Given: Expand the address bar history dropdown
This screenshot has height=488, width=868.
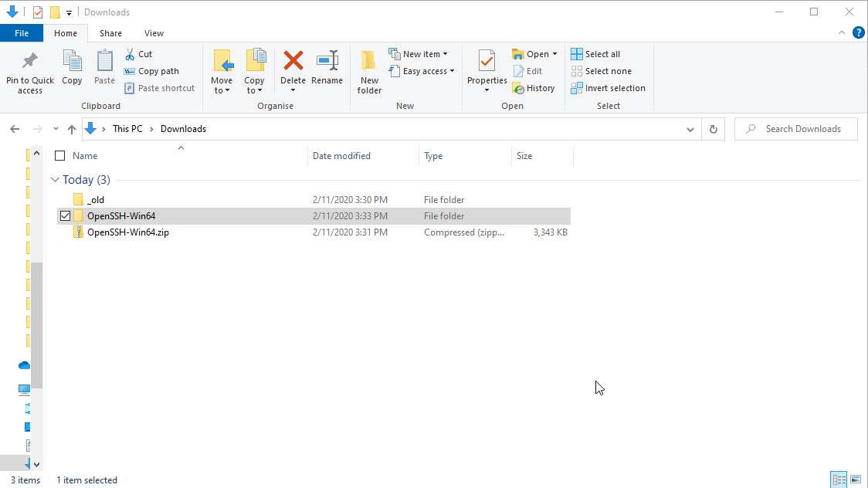Looking at the screenshot, I should 690,129.
